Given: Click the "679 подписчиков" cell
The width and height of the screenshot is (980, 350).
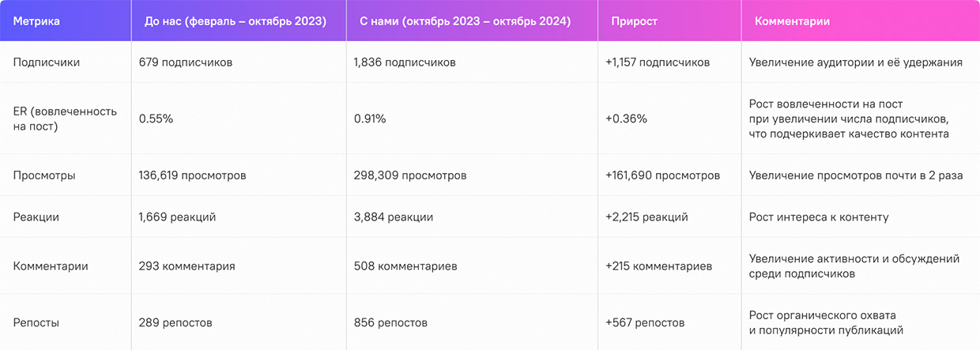Looking at the screenshot, I should click(186, 62).
